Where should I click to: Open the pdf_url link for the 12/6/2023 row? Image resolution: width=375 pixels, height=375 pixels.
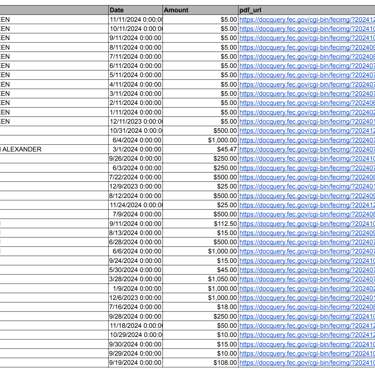point(307,298)
